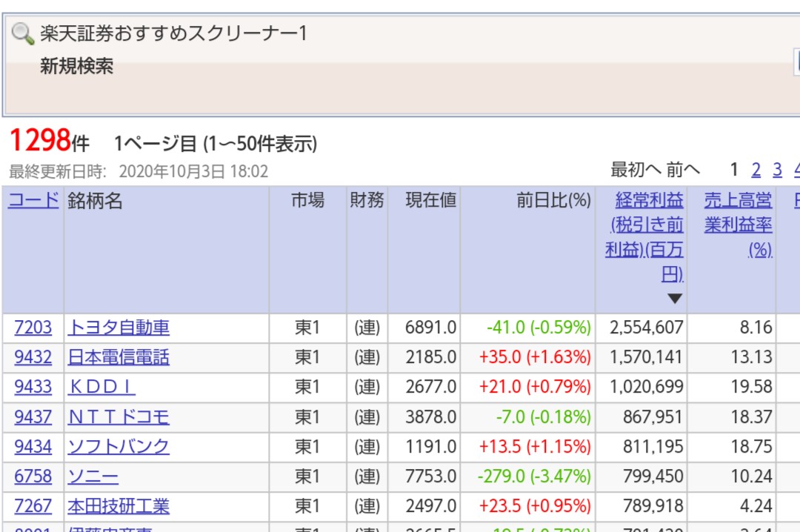Click the profit value 811,195

tap(653, 446)
